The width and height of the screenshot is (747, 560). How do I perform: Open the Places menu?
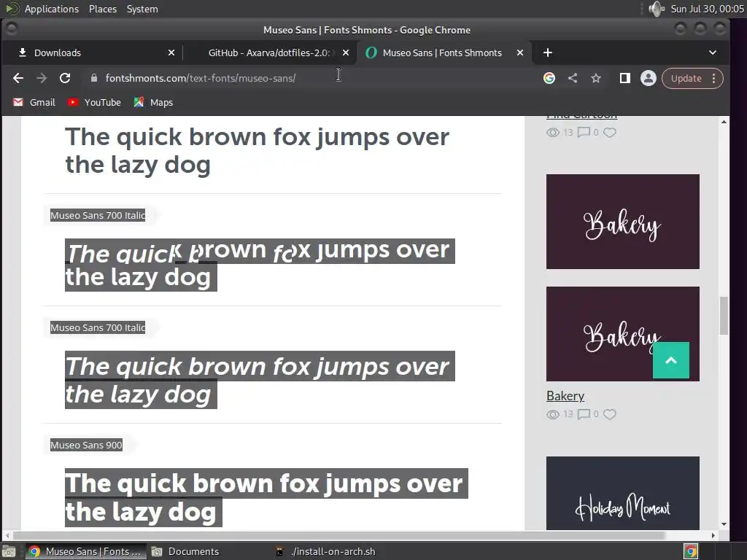click(103, 9)
